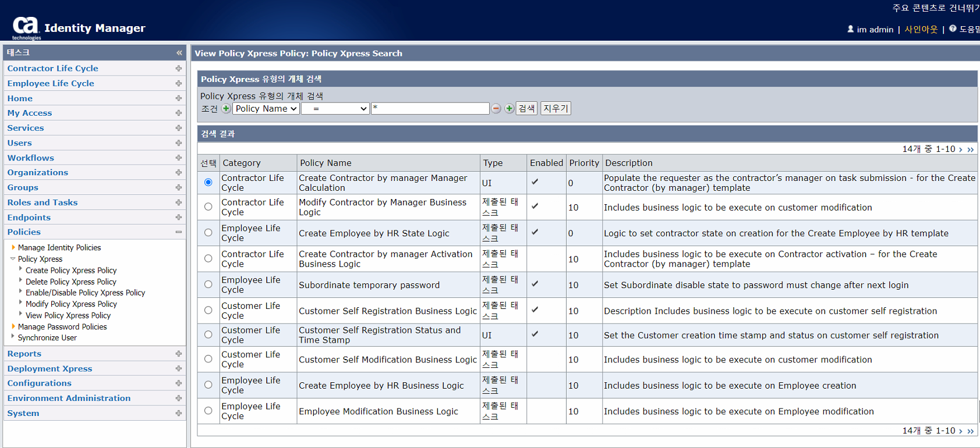Expand Organizations with its plus icon

pyautogui.click(x=179, y=173)
